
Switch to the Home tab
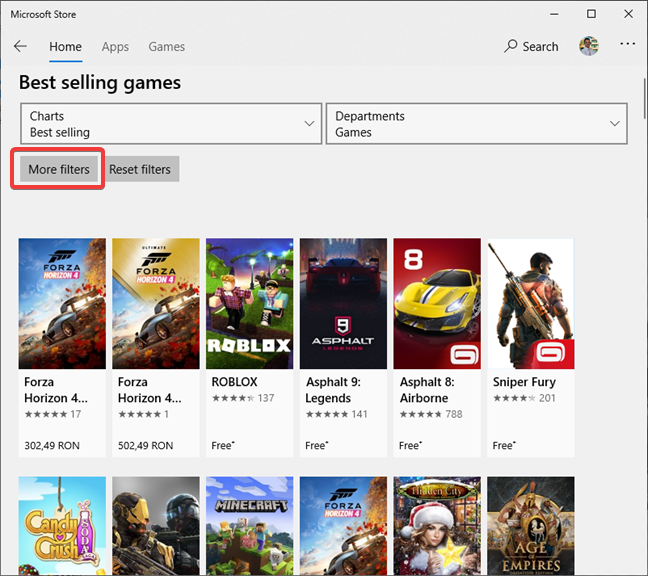pos(65,47)
